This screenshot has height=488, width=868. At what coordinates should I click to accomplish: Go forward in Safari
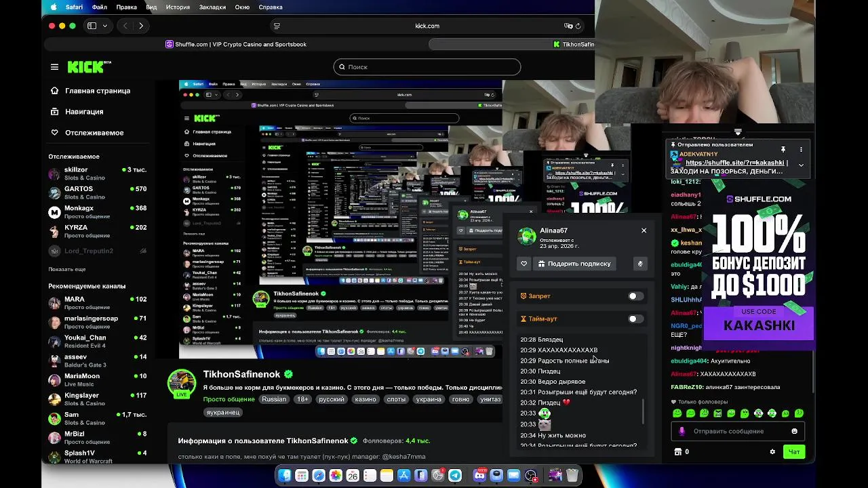(141, 26)
